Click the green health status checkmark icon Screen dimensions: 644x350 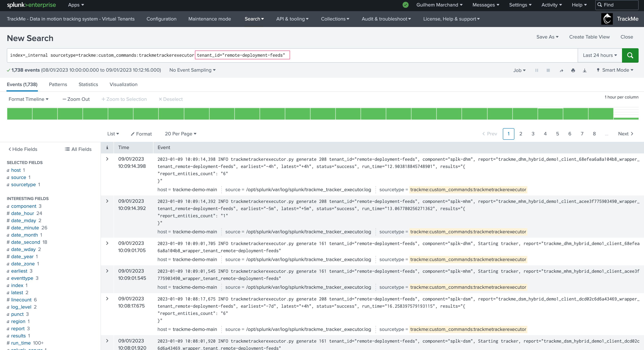coord(405,5)
